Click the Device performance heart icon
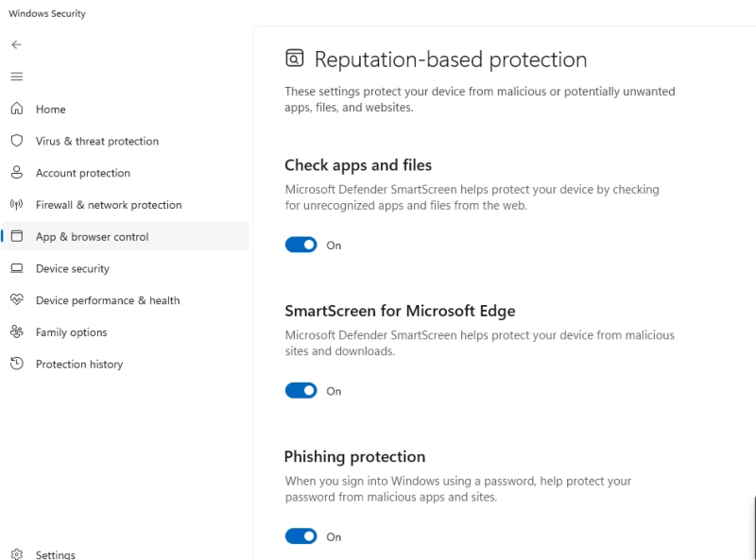Screen dimensions: 756x560 16,300
